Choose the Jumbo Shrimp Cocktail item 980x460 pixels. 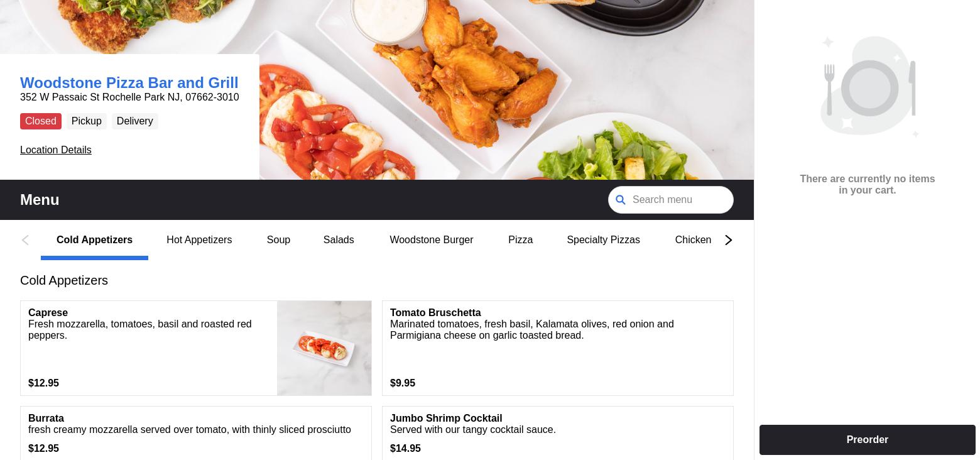(558, 433)
